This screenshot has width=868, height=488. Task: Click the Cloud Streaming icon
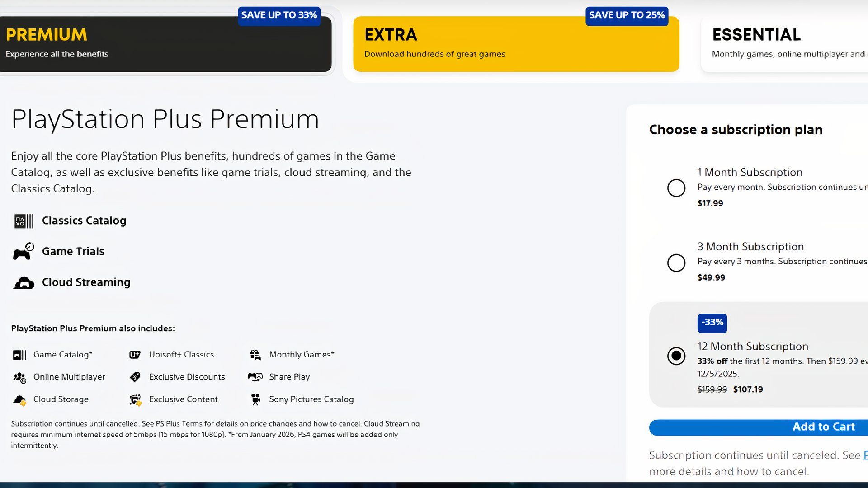[x=24, y=283]
